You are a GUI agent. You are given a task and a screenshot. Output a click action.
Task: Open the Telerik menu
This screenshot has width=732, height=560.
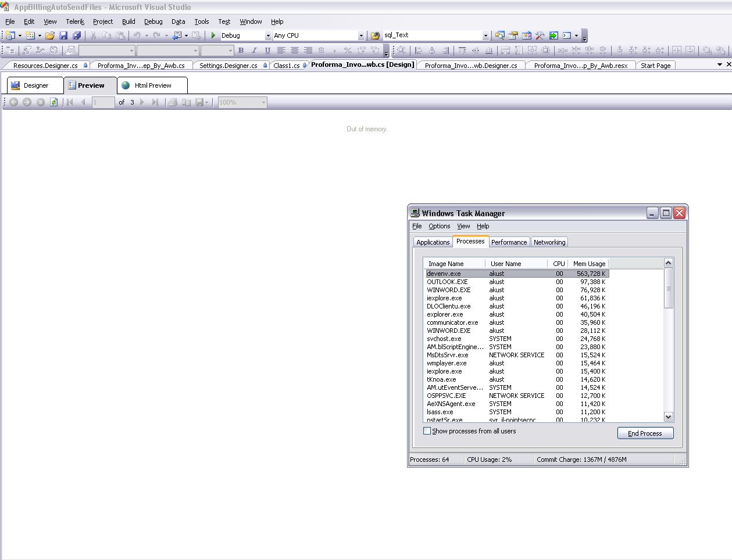click(75, 21)
